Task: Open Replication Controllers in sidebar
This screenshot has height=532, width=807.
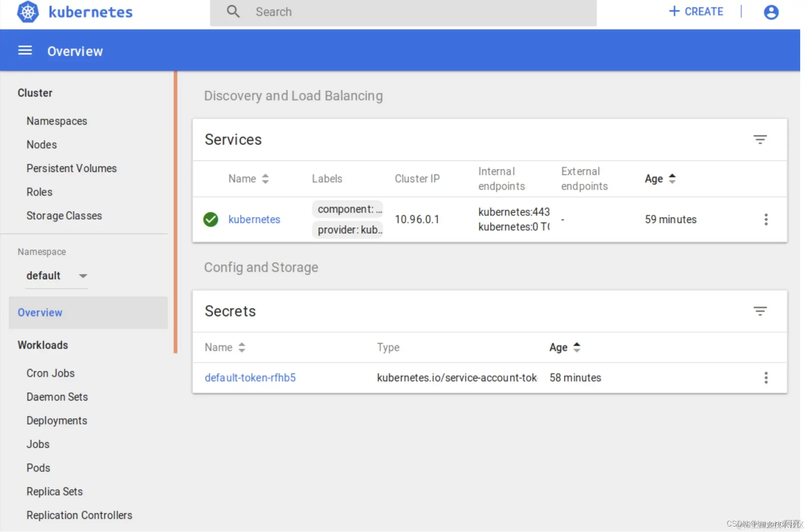Action: pos(79,515)
